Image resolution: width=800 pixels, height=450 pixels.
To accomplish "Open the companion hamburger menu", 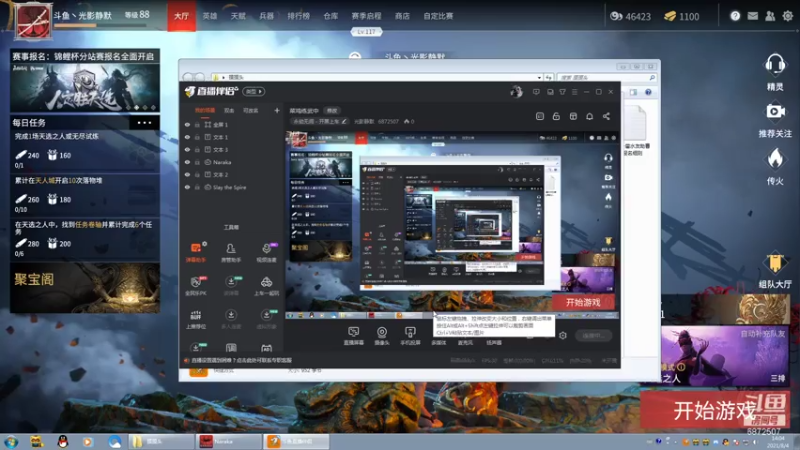I will coord(574,92).
